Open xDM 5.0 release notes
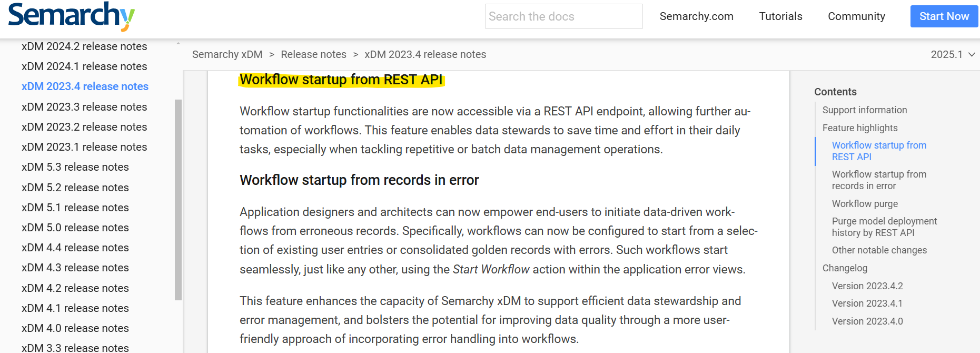This screenshot has height=353, width=980. click(75, 228)
